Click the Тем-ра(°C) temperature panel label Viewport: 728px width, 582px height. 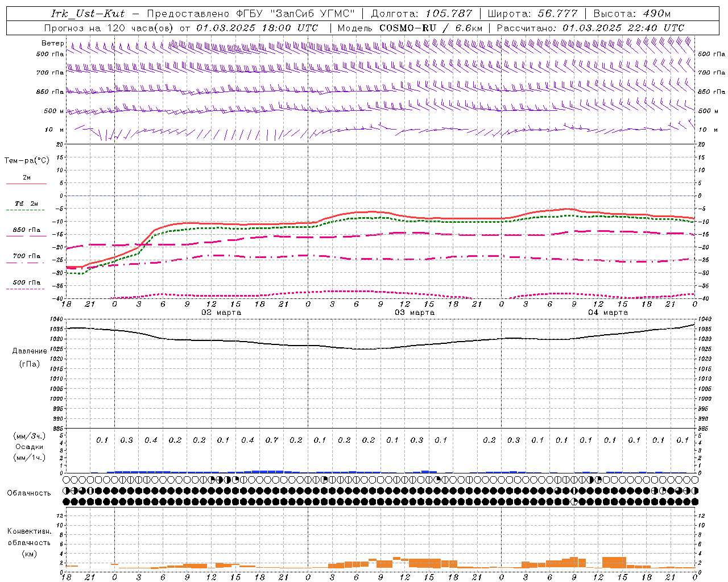(x=27, y=161)
